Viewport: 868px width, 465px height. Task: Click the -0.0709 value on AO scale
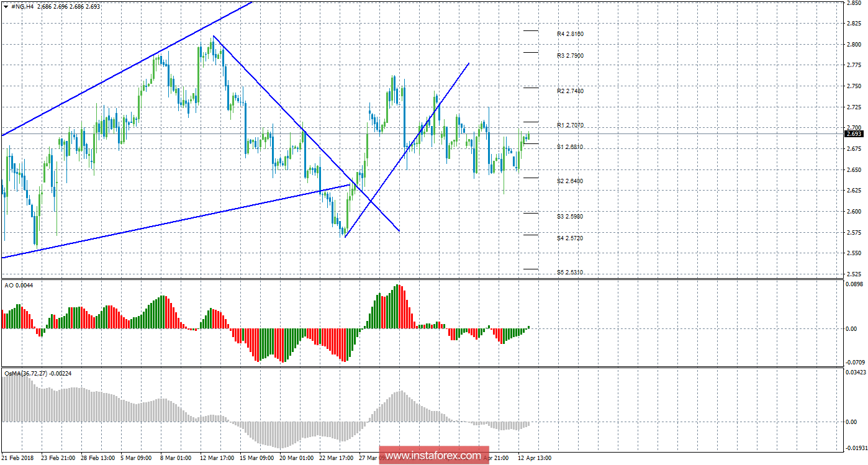click(854, 362)
